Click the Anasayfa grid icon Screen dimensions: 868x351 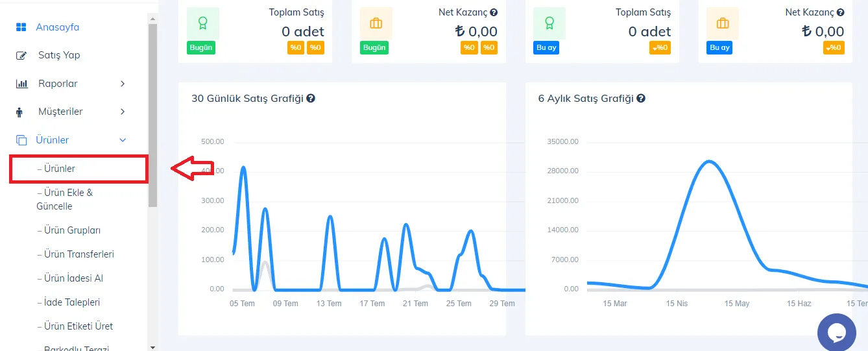point(21,27)
